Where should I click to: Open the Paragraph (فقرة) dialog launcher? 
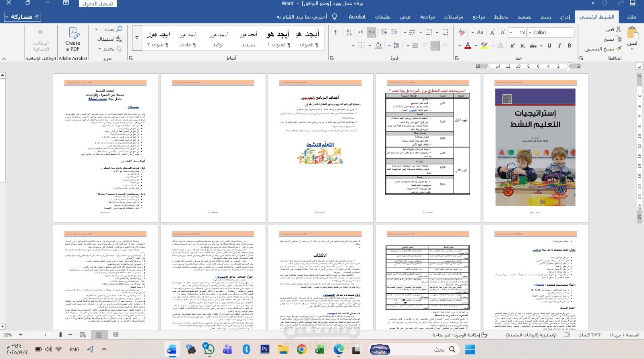point(332,58)
